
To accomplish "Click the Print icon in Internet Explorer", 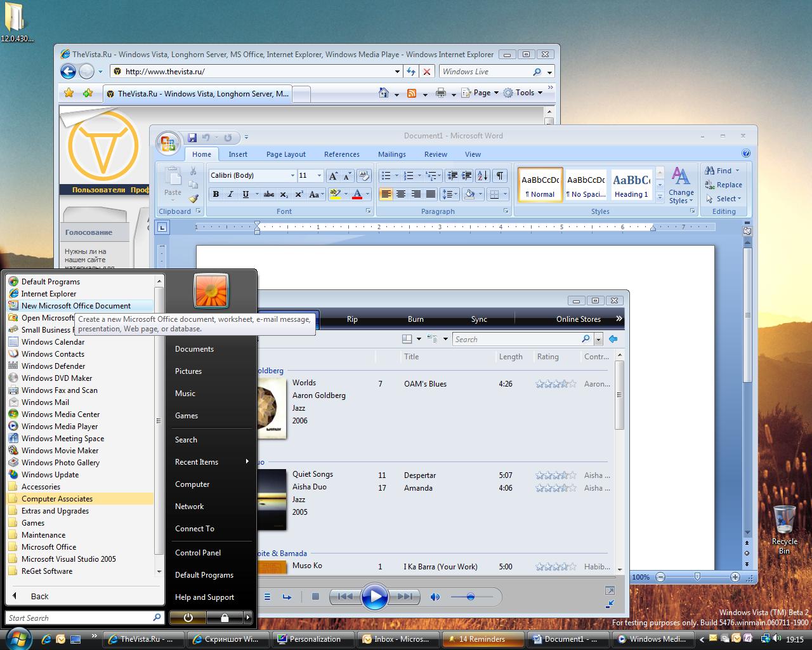I will [441, 93].
